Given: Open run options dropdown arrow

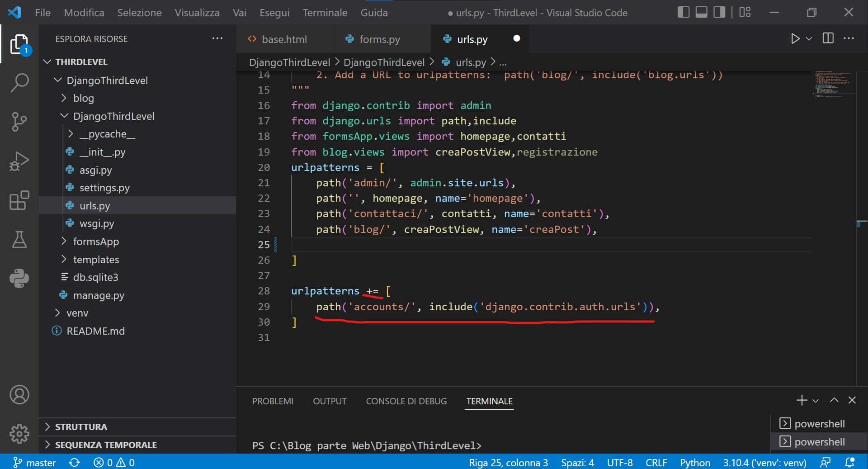Looking at the screenshot, I should click(x=809, y=39).
